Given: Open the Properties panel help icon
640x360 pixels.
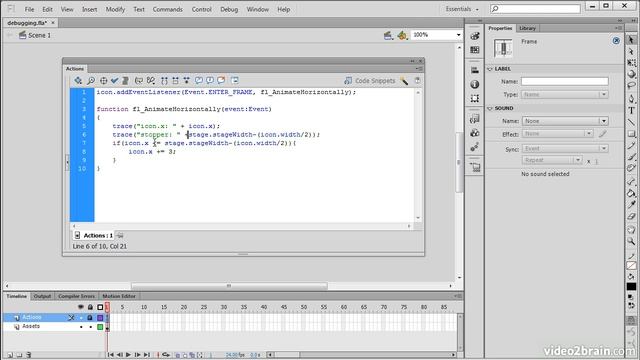Looking at the screenshot, I should coord(616,41).
